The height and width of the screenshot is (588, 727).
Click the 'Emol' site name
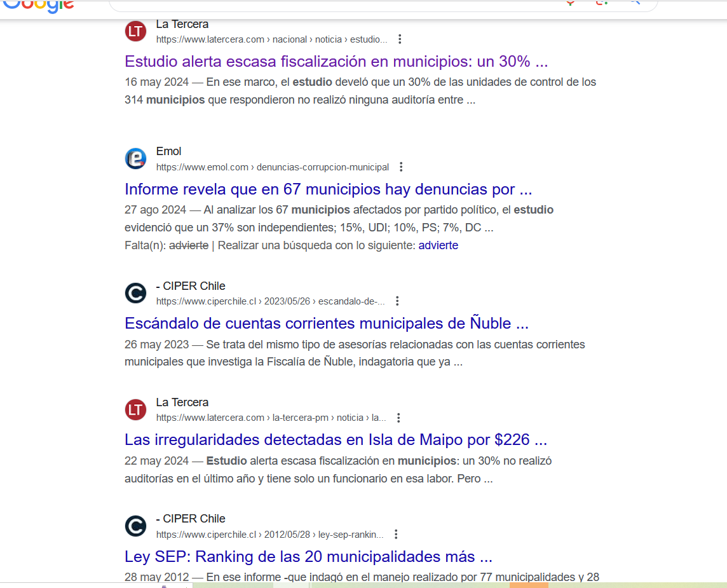(169, 151)
